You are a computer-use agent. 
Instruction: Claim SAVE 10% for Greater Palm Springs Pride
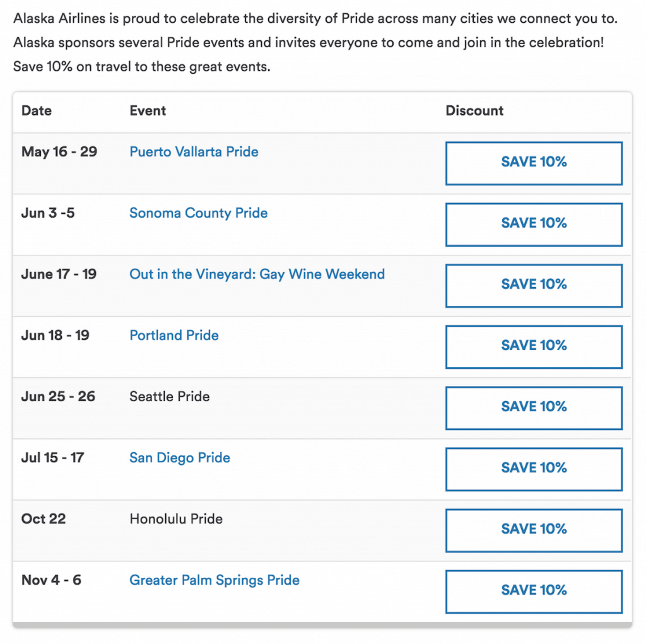click(x=534, y=591)
